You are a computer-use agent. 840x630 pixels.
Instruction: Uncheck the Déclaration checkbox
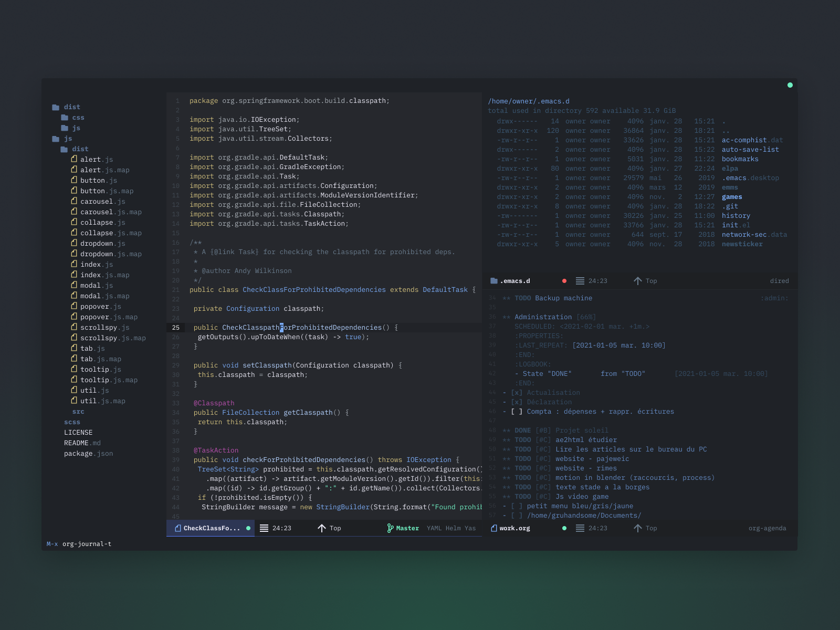(x=517, y=402)
